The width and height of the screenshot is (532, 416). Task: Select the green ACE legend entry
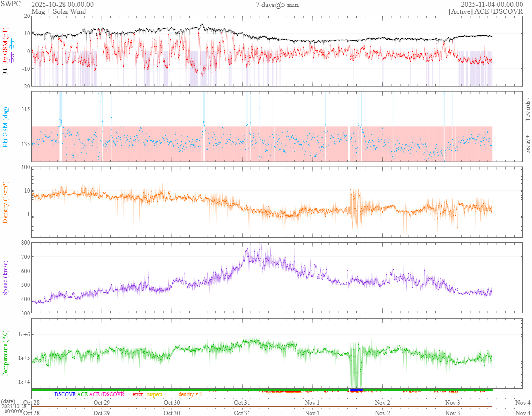(83, 394)
